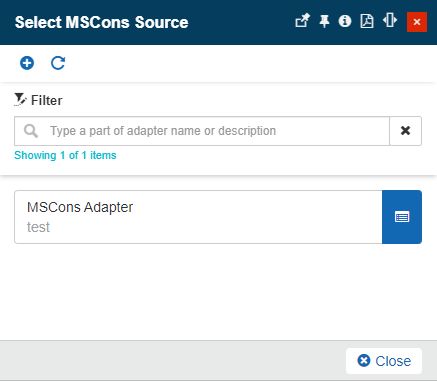
Task: Pin the dialog with the pushpin icon
Action: (x=324, y=21)
